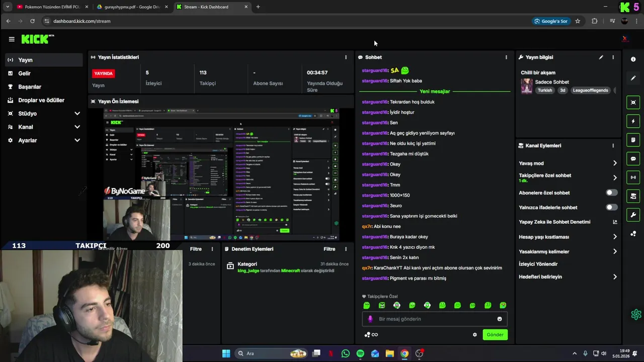This screenshot has width=644, height=362.
Task: Open Kanal Eylemleri panel three-dot menu
Action: (613, 146)
